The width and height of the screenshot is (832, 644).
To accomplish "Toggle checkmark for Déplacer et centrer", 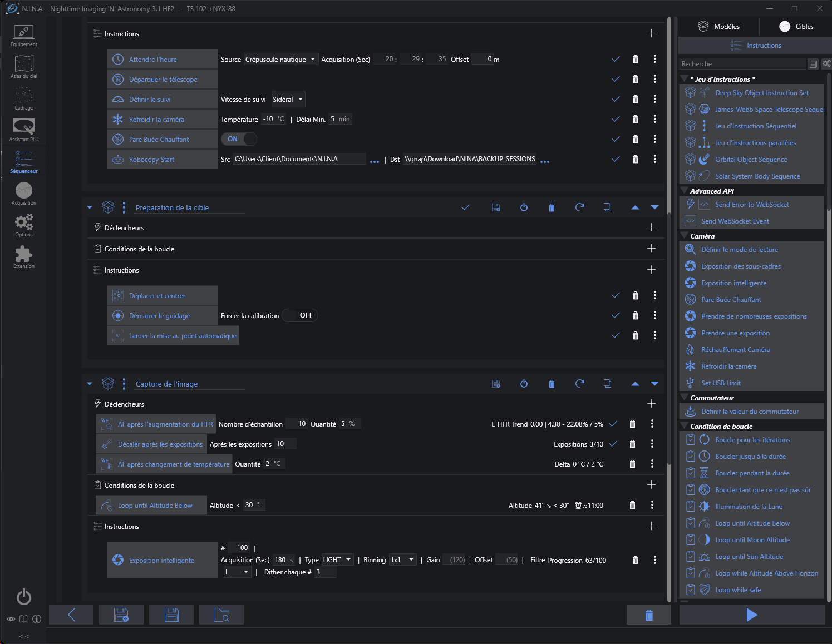I will (x=616, y=296).
